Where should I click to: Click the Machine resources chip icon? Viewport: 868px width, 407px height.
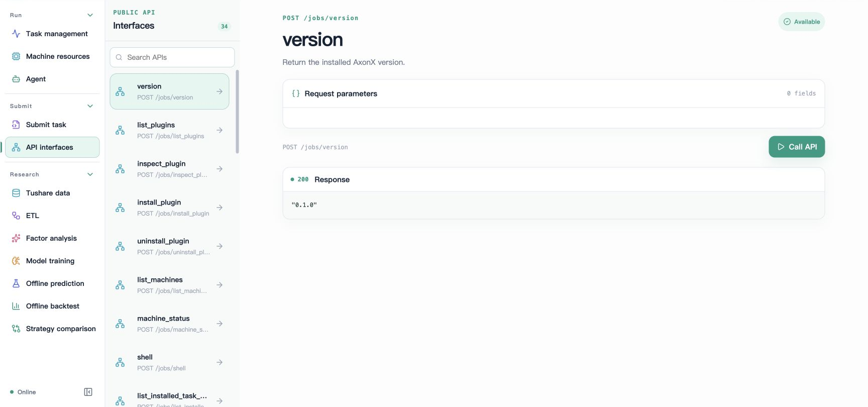click(16, 56)
